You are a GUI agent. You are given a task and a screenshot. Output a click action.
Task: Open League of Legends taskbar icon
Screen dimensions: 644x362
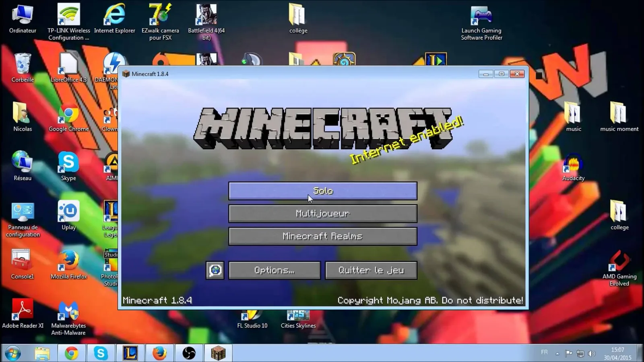click(x=130, y=354)
